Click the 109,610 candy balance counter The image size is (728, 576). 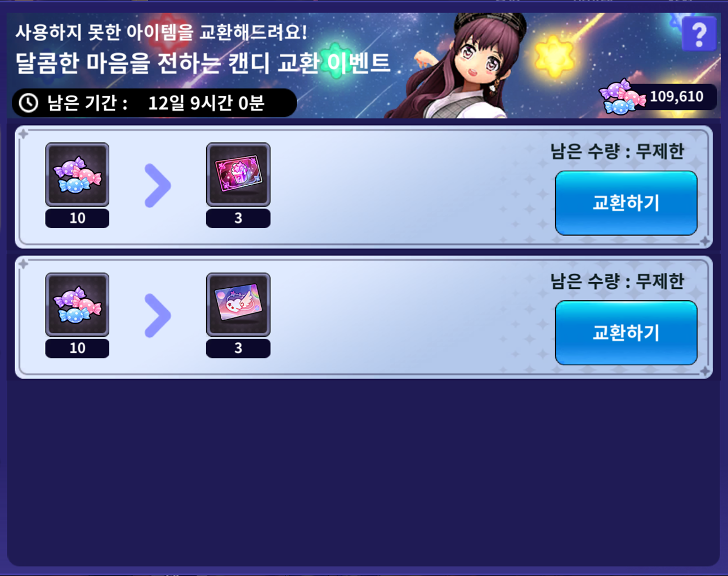click(676, 97)
